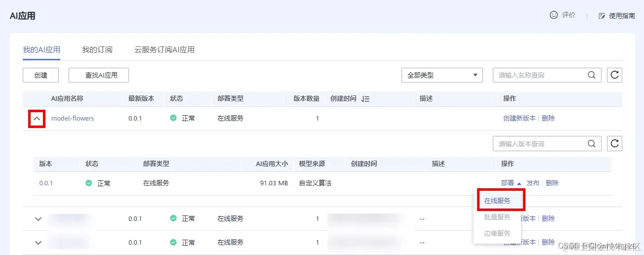Toggle the 部署 dropdown arrow
Screen dimensions: 644x255
coord(519,183)
